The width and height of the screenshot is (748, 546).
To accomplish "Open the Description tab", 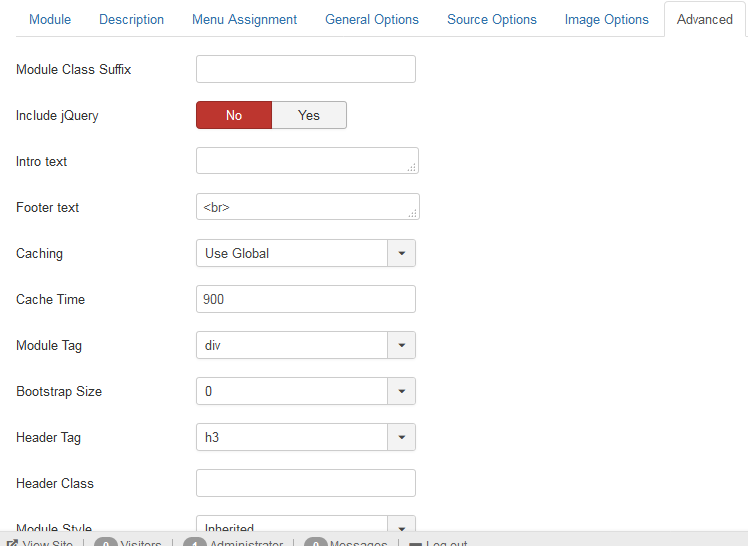I will (x=131, y=20).
